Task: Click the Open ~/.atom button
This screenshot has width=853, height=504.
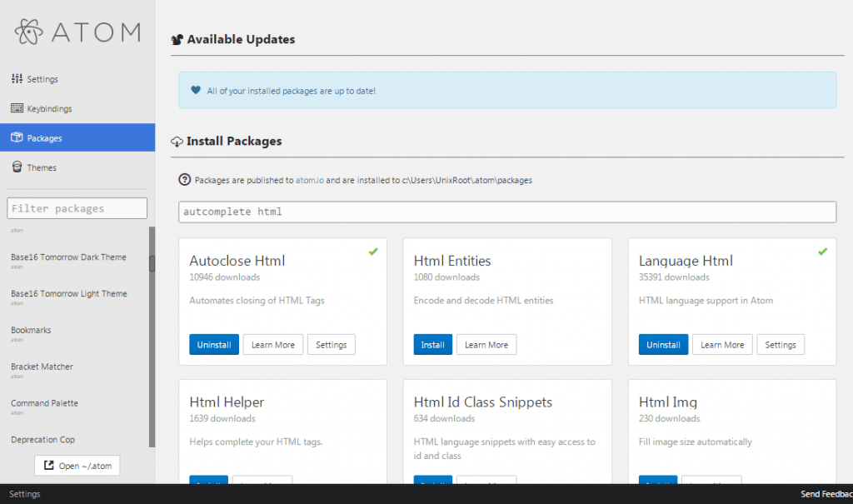Action: click(x=77, y=466)
